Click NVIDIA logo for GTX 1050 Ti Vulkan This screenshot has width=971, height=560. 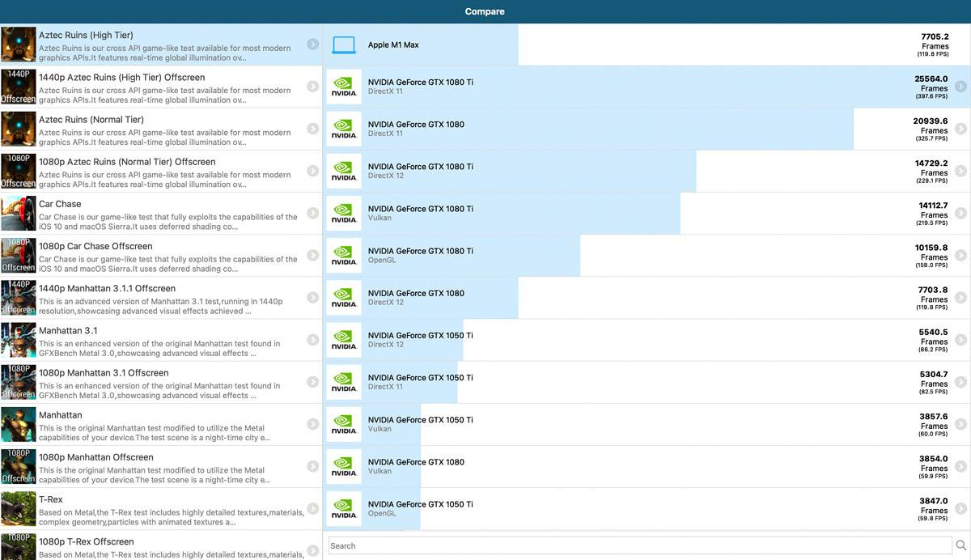coord(344,423)
